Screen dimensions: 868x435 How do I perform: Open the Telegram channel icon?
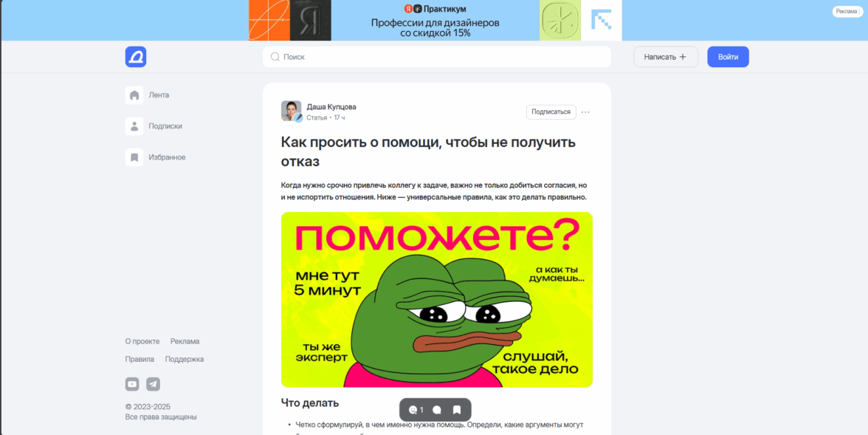[x=153, y=384]
